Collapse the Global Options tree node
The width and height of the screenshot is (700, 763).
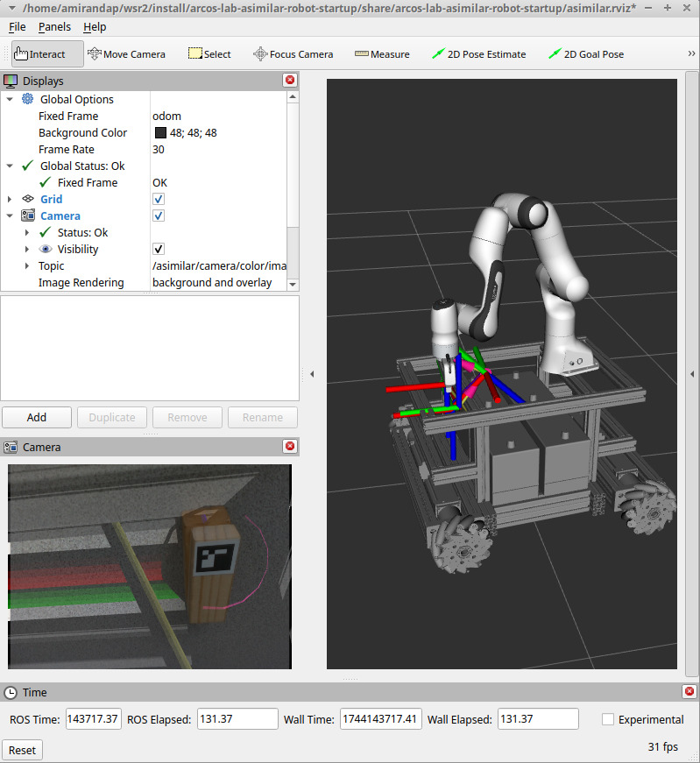[x=10, y=100]
